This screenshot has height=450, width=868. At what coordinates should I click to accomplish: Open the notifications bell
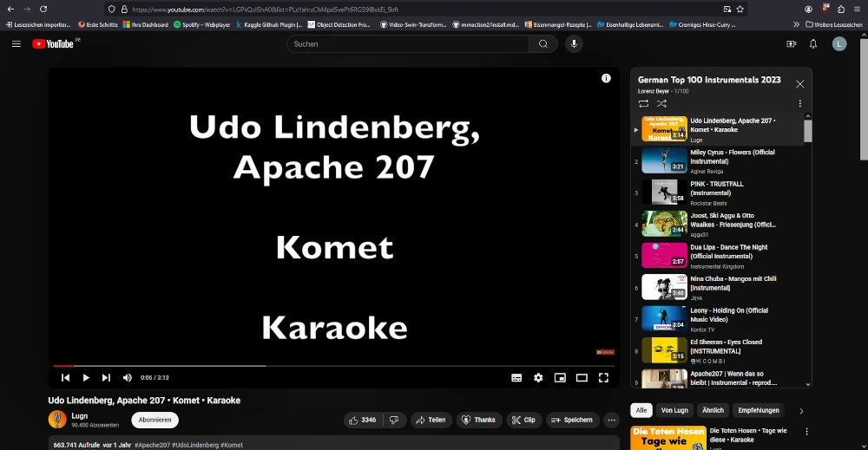813,43
